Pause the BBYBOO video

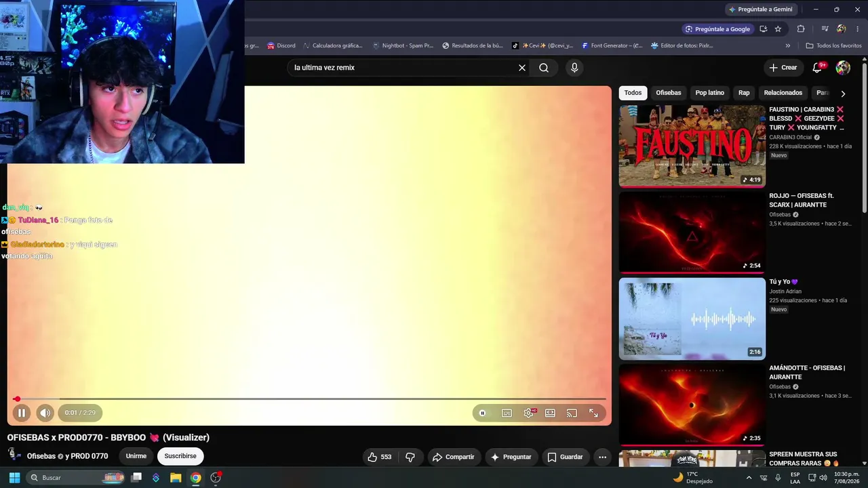tap(21, 413)
